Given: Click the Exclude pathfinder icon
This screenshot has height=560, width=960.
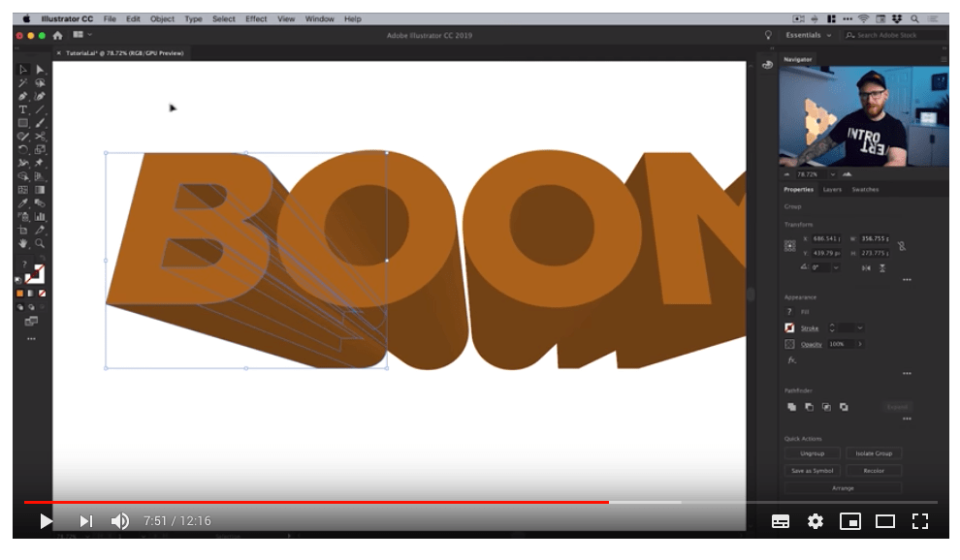Looking at the screenshot, I should tap(845, 407).
